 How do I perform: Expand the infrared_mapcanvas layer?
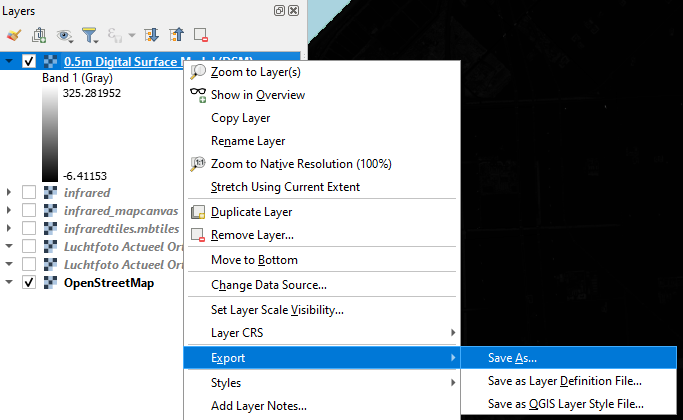9,210
